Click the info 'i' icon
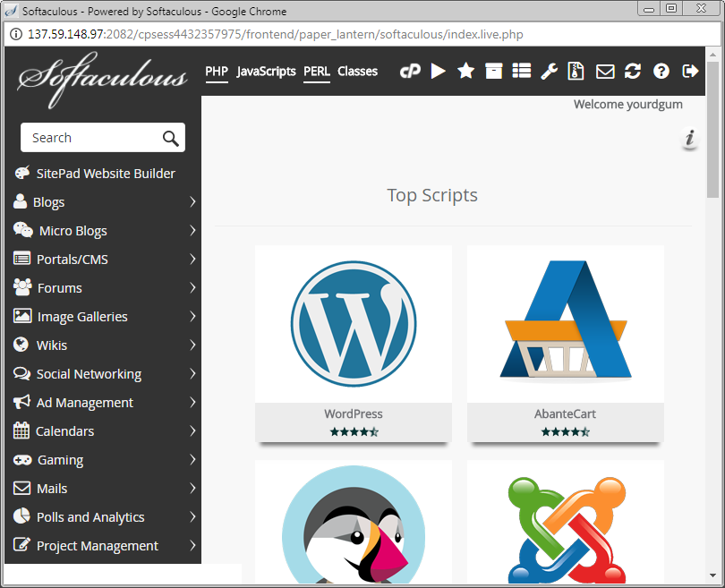Viewport: 725px width, 588px height. 690,138
